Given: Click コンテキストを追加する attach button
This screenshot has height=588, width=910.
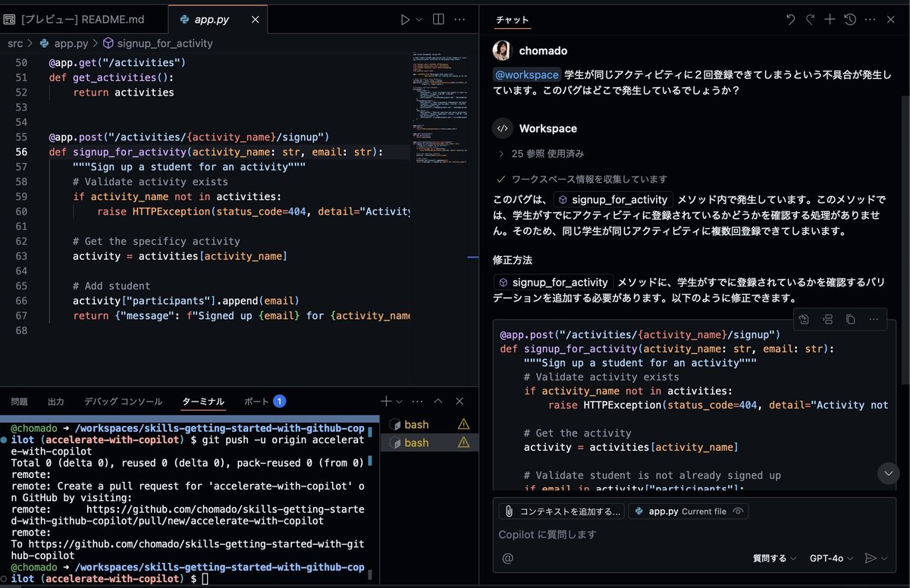Looking at the screenshot, I should click(561, 511).
